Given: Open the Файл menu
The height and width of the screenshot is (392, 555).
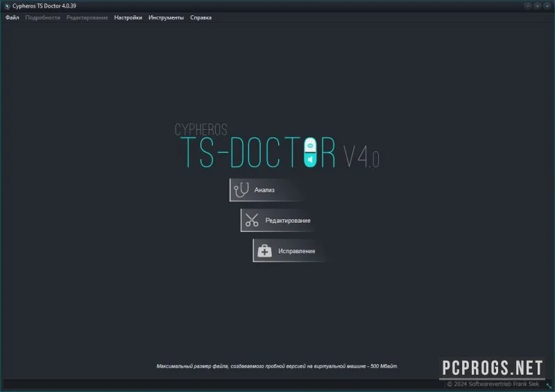Looking at the screenshot, I should [12, 18].
